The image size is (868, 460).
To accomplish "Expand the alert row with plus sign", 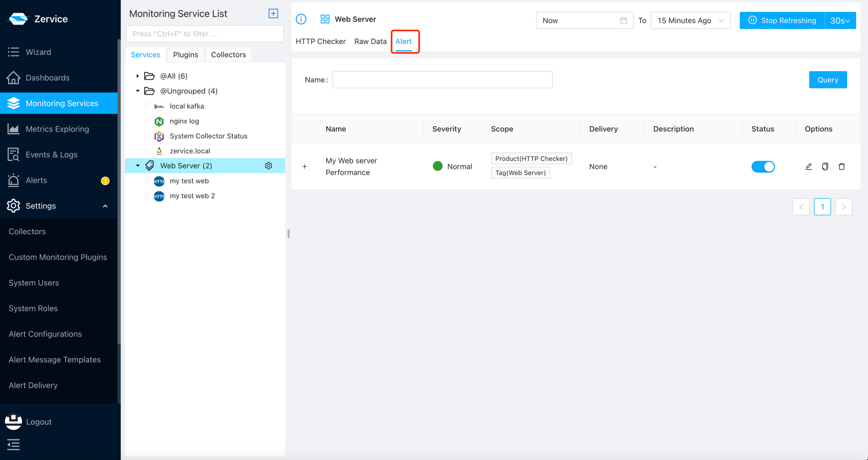I will 304,167.
